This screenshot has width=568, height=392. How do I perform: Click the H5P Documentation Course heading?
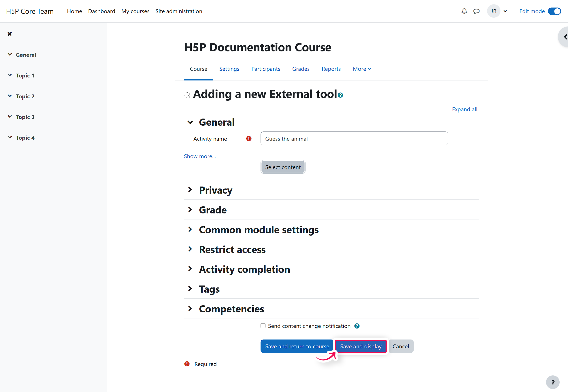258,47
